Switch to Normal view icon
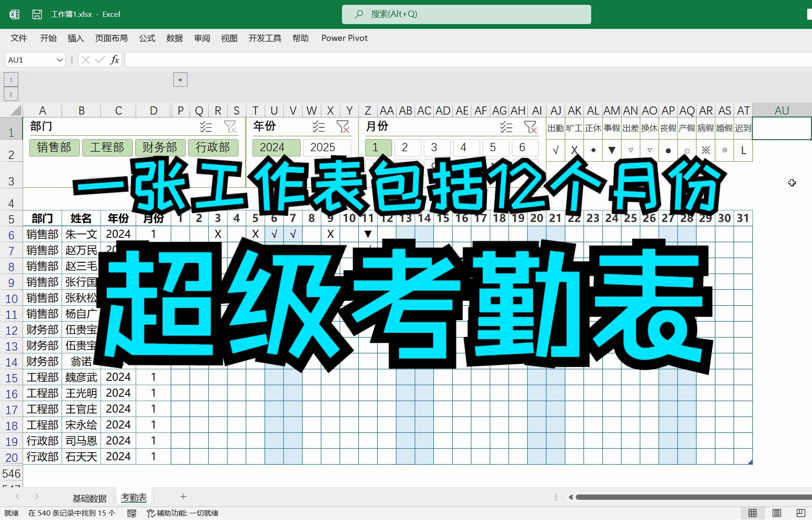812x520 pixels. (752, 513)
